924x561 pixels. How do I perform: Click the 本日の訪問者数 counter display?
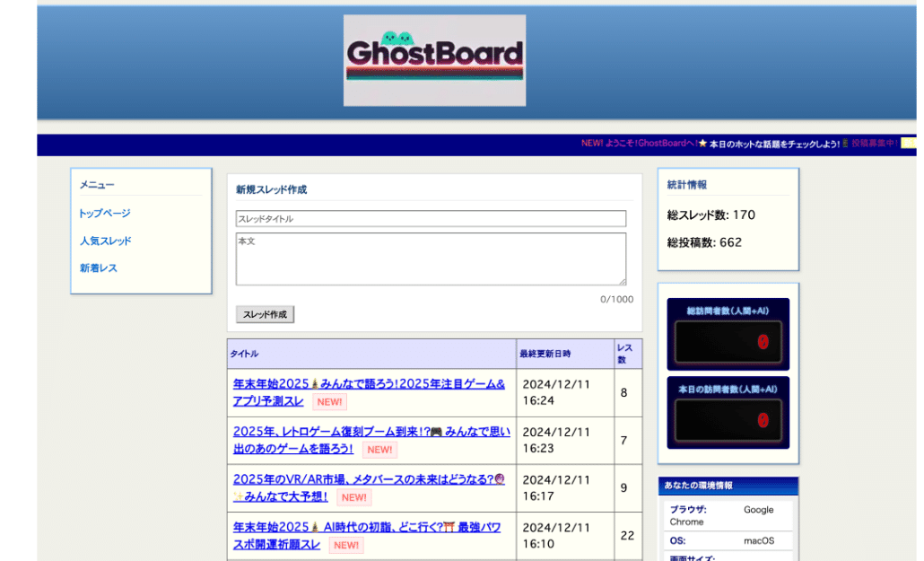click(728, 419)
